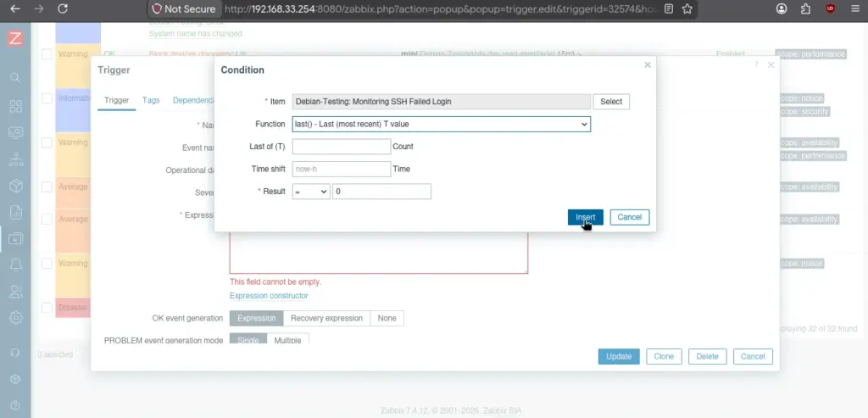Cancel the Trigger dialog
This screenshot has height=418, width=868.
point(753,357)
